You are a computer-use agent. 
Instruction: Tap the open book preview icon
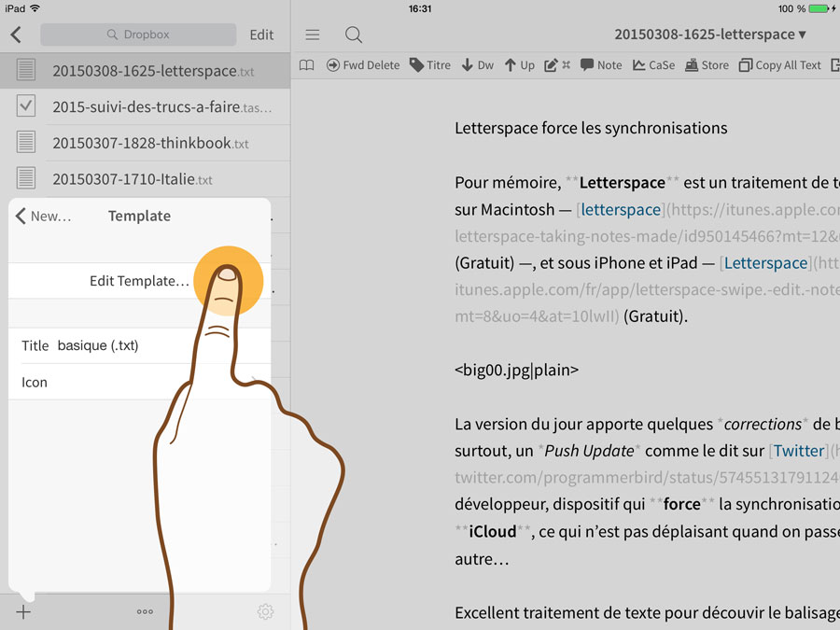coord(306,65)
